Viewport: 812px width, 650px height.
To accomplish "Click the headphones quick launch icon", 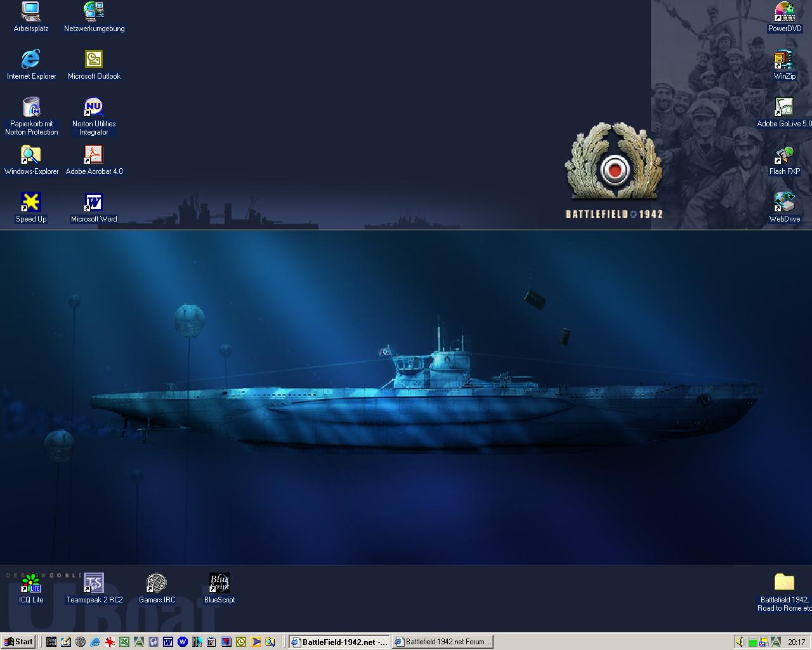I will pos(154,642).
